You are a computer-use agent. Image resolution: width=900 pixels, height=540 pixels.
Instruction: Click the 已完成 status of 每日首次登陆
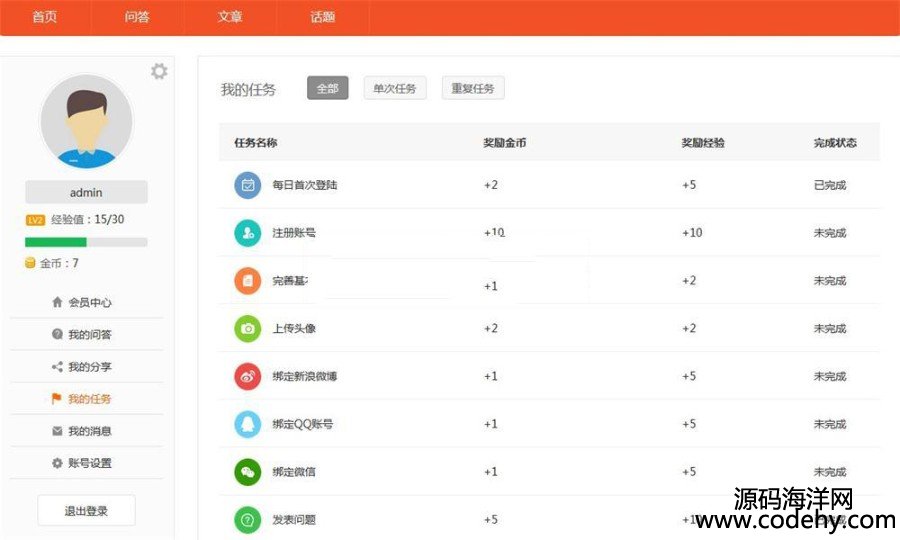(x=830, y=185)
